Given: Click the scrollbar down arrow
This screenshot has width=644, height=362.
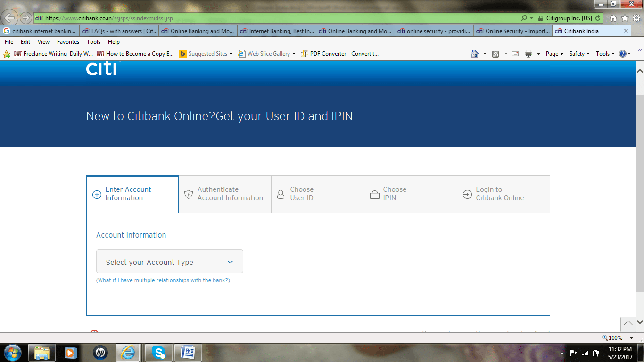Looking at the screenshot, I should 640,322.
